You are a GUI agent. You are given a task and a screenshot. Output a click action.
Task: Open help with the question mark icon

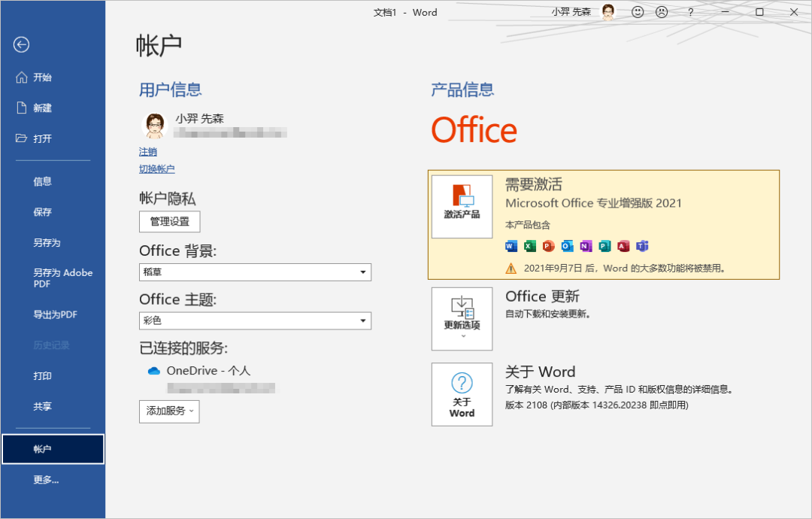[690, 12]
